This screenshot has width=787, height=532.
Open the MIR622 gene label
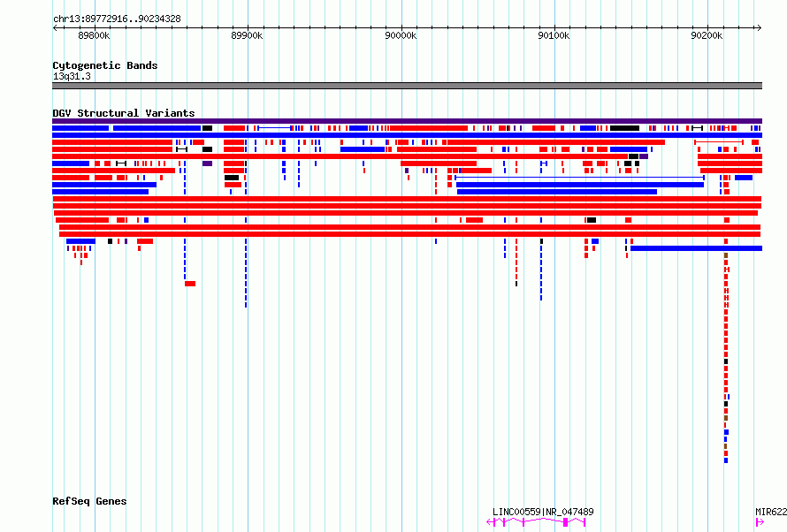(771, 512)
